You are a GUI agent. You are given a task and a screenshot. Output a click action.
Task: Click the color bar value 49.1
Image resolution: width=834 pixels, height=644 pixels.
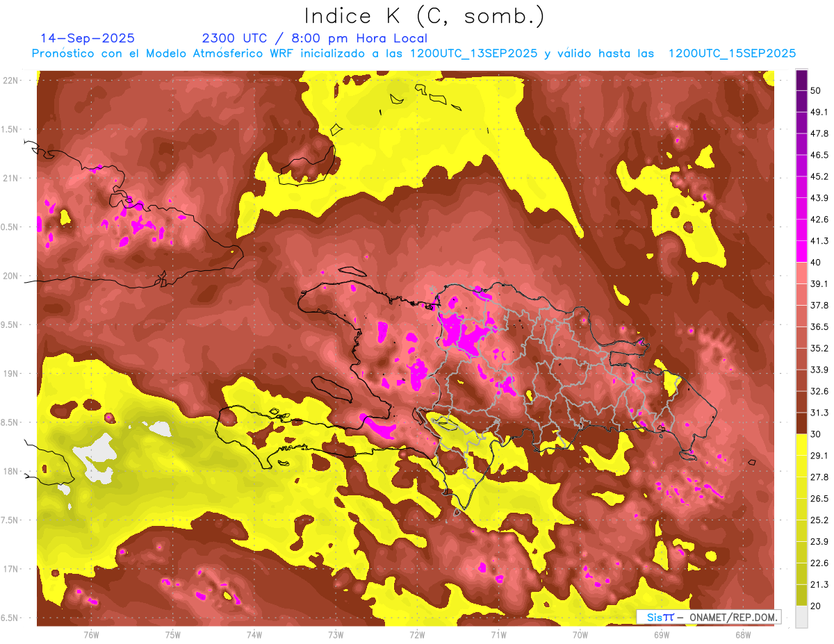[819, 112]
